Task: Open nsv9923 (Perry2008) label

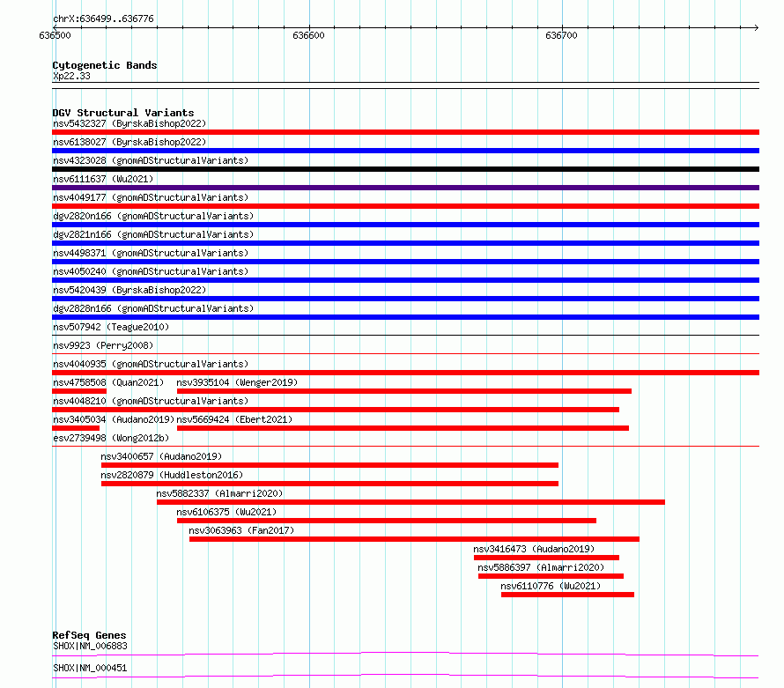Action: pyautogui.click(x=103, y=345)
